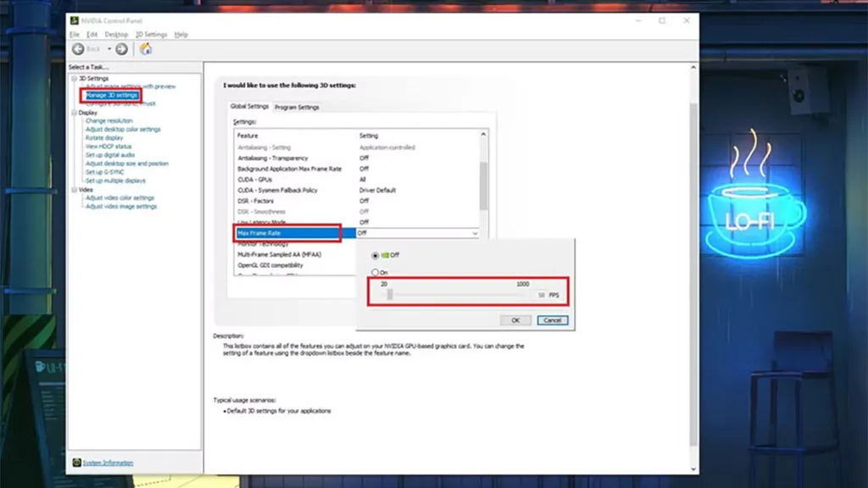This screenshot has width=868, height=488.
Task: Click the main pane scroll-down arrow
Action: click(x=693, y=469)
